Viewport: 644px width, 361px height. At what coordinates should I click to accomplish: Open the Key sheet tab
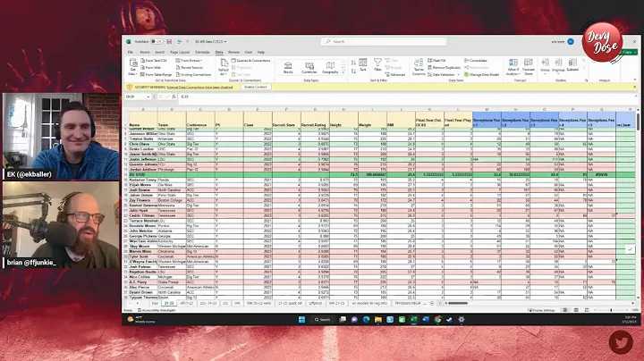[x=155, y=303]
